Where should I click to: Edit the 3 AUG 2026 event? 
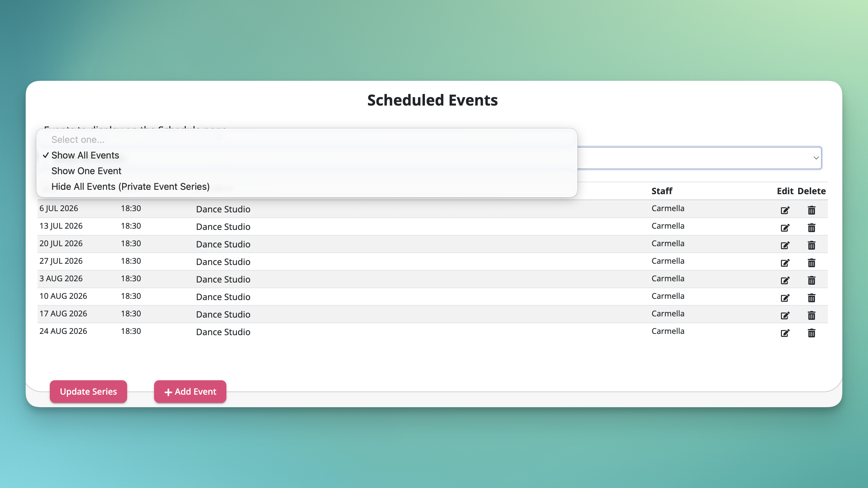click(785, 280)
